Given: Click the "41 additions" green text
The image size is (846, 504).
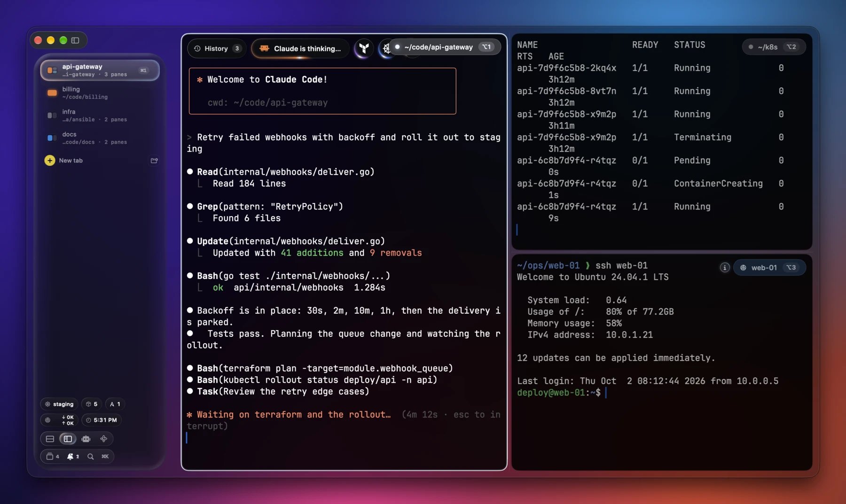Looking at the screenshot, I should (312, 253).
